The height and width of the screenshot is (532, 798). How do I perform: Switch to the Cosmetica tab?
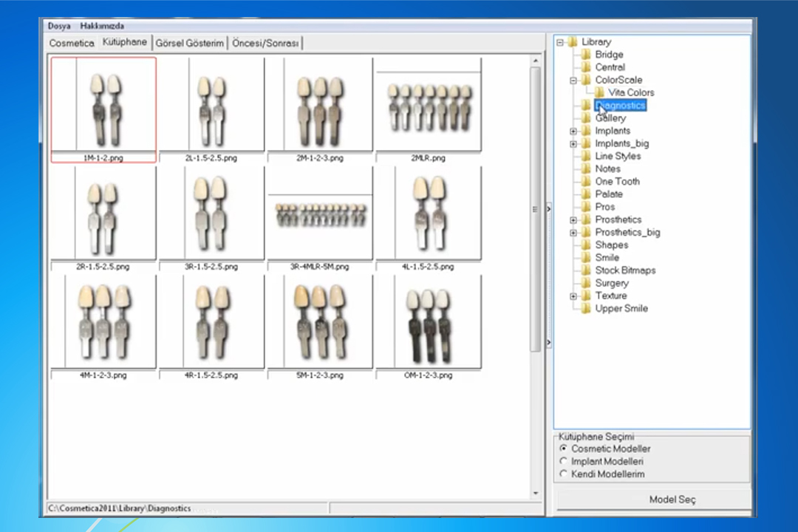[72, 44]
